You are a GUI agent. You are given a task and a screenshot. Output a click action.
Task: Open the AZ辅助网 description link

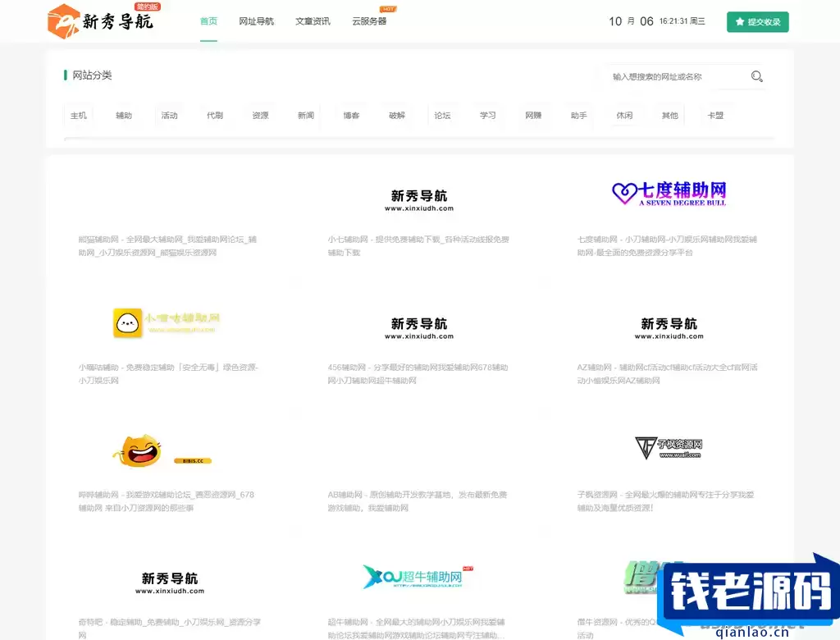[668, 374]
